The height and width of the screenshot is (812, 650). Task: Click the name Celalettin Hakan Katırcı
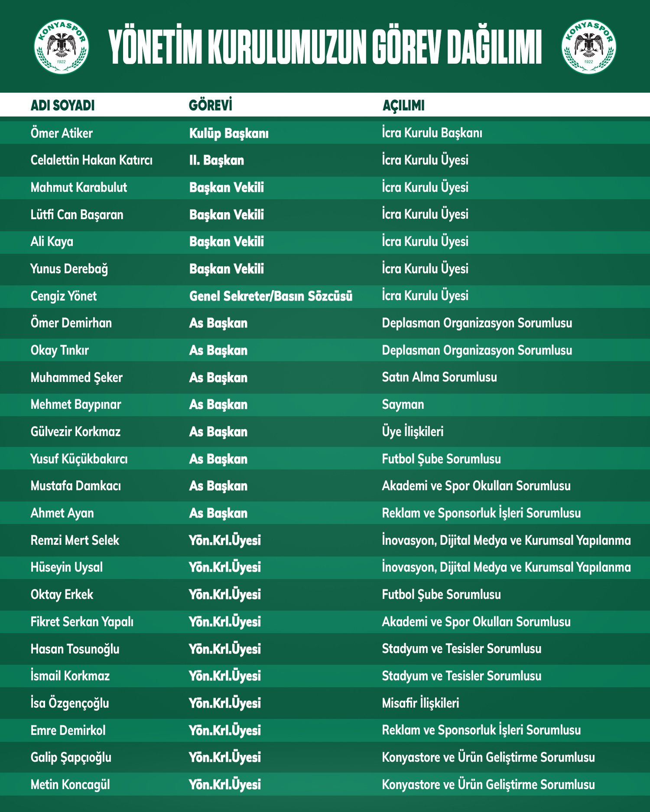(x=91, y=160)
